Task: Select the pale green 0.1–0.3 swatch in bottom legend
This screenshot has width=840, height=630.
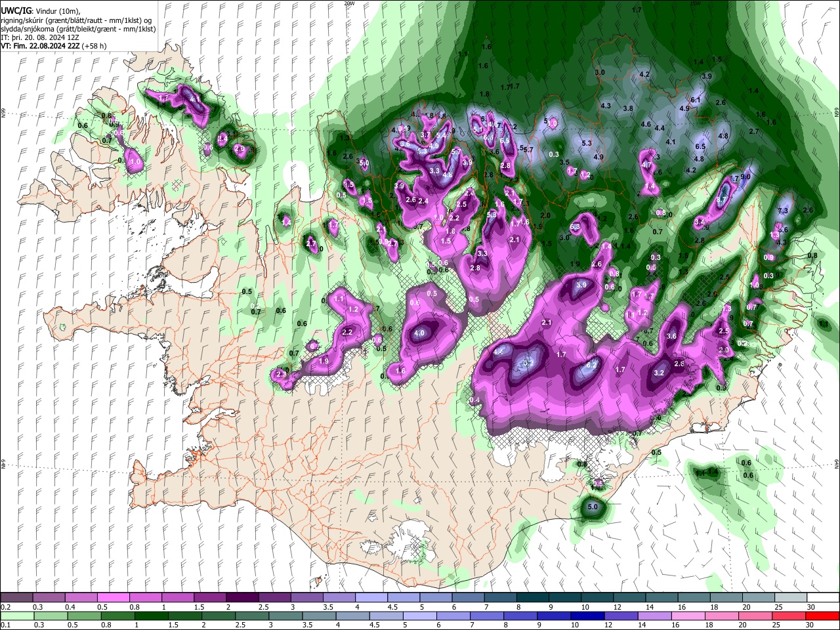Action: [18, 616]
